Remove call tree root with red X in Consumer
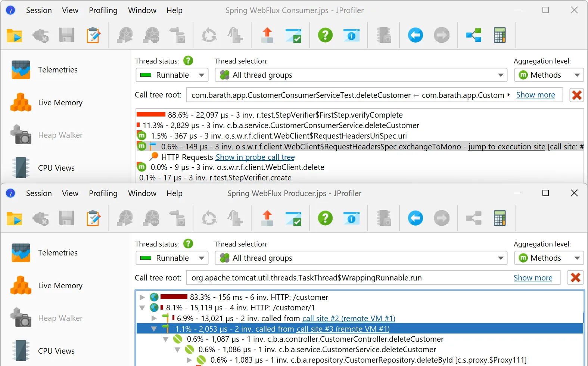The image size is (588, 366). click(x=577, y=95)
